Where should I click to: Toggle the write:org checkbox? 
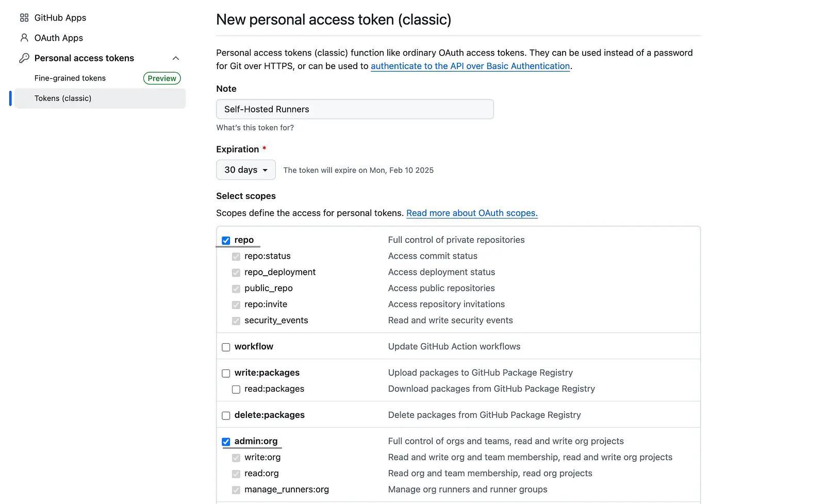coord(236,458)
